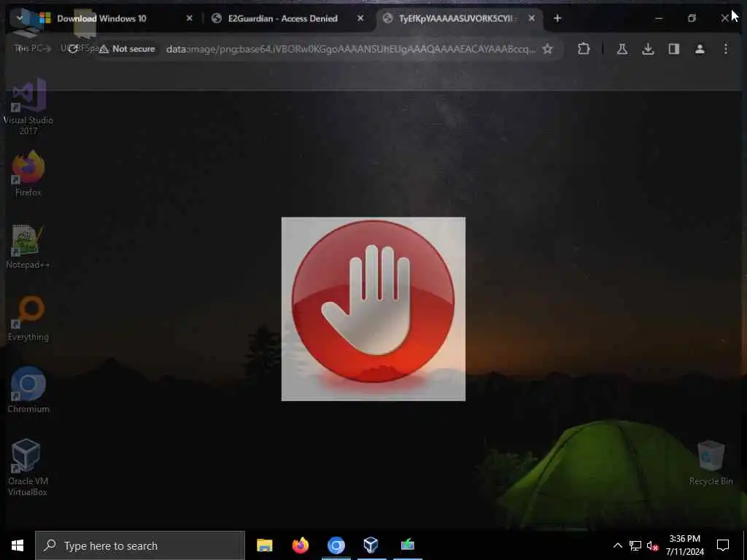
Task: Show browser downloads
Action: [x=648, y=49]
